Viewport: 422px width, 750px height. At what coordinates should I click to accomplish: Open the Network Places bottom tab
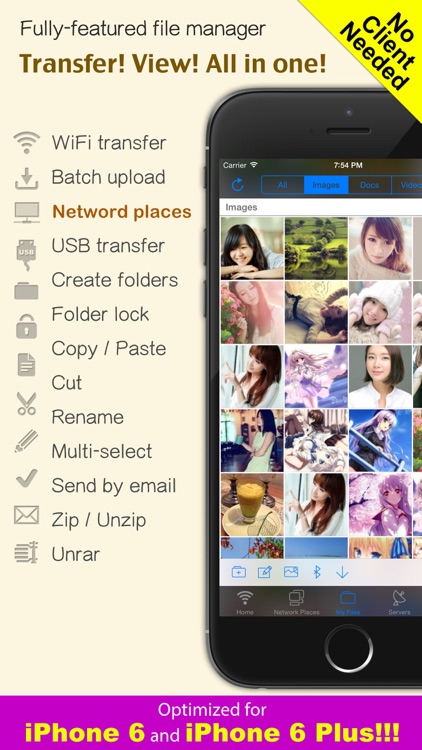tap(297, 602)
